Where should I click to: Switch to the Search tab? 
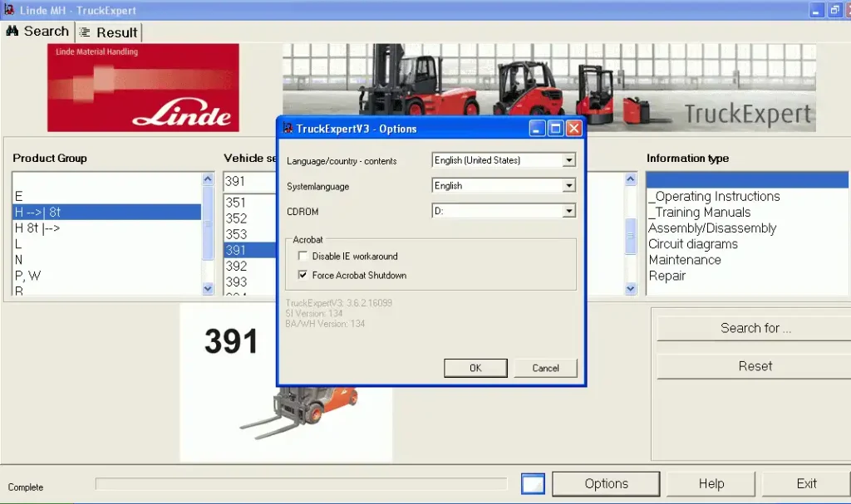coord(37,31)
